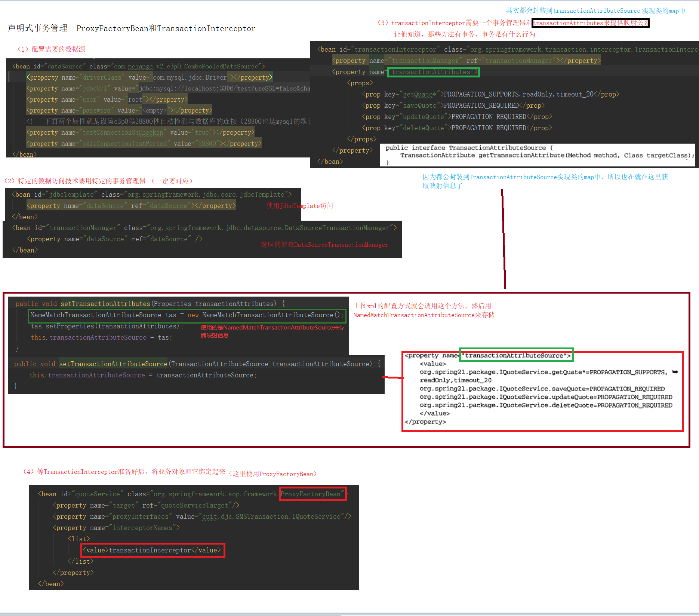Click the heading '（2）特定的数据访问技术要用特定的事务管理器'

point(74,181)
